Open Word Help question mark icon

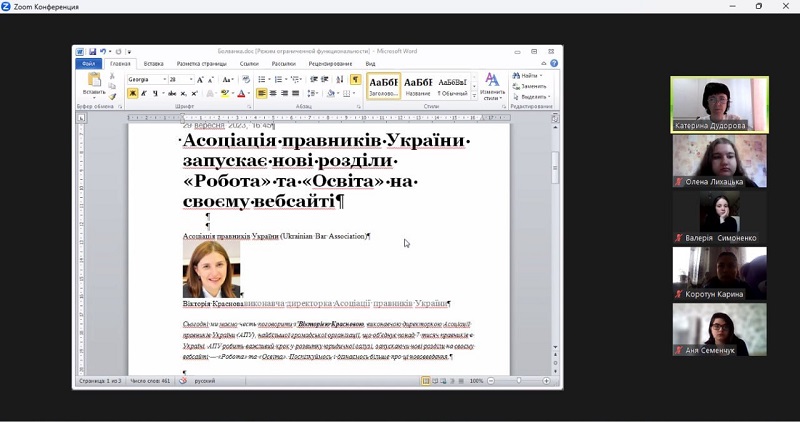[x=554, y=63]
